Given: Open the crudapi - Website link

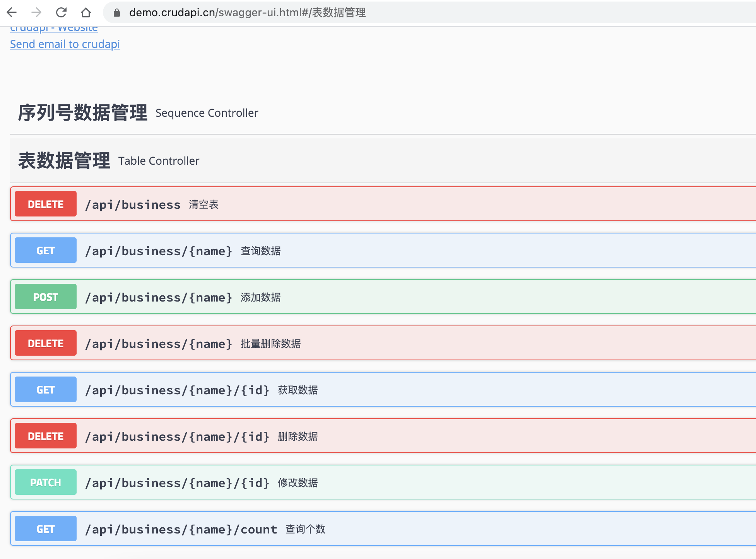Looking at the screenshot, I should click(54, 29).
